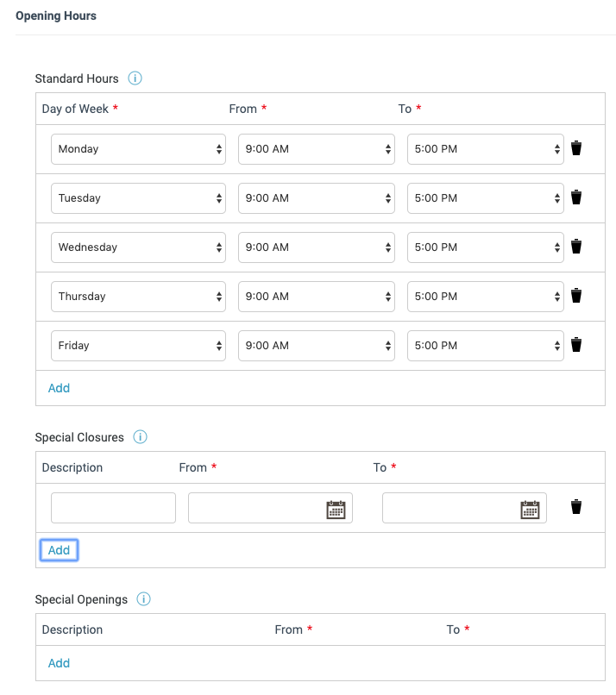616x695 pixels.
Task: Focus the Special Closures Description field
Action: coord(113,508)
